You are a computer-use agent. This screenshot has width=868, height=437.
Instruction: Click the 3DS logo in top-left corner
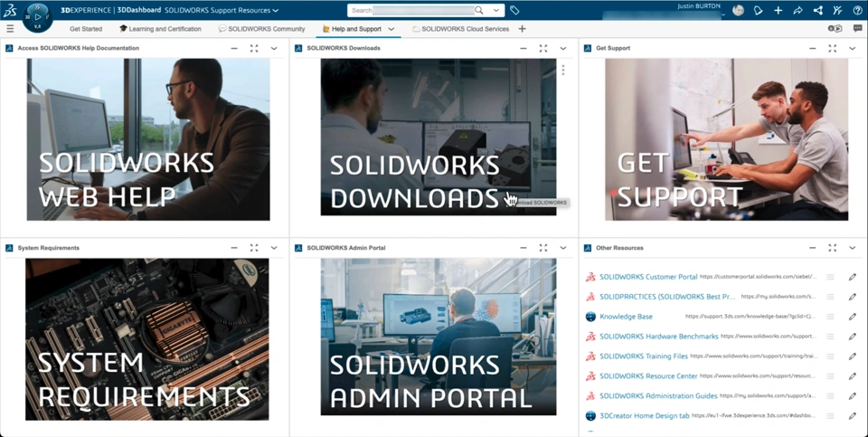pos(10,10)
